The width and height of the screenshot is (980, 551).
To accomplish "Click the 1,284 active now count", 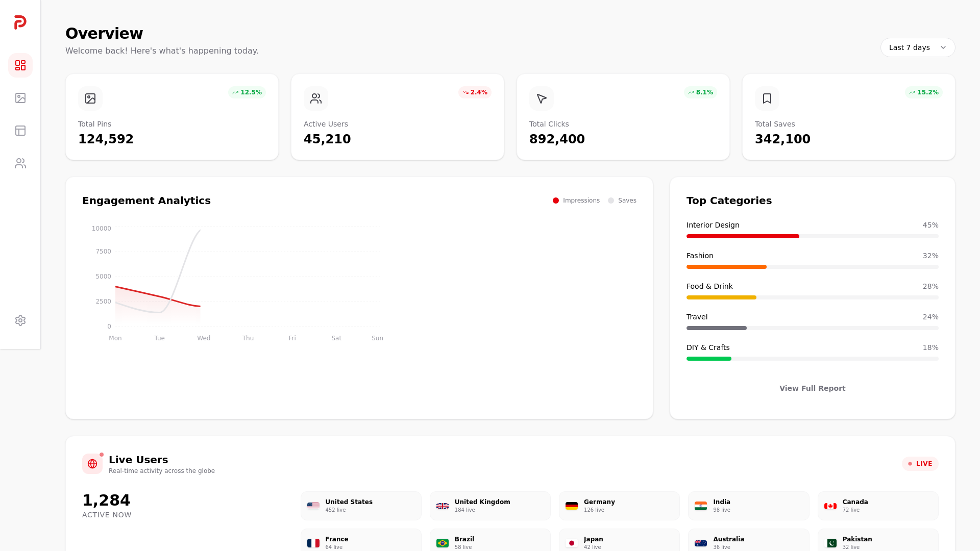I will 106,500.
